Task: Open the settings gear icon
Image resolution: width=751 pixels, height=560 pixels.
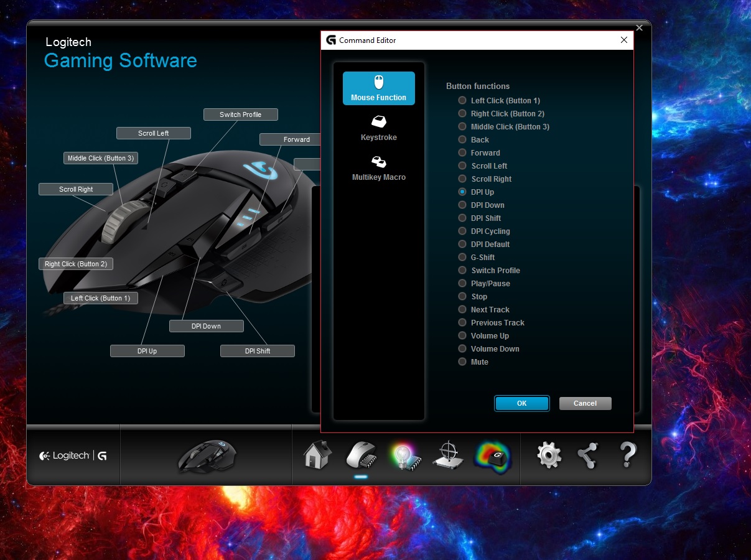Action: 549,455
